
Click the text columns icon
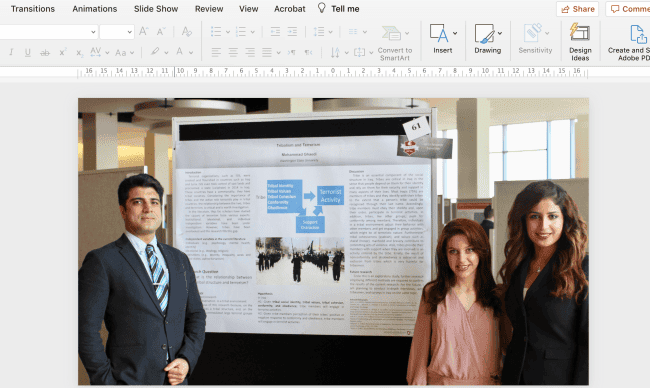[x=353, y=32]
